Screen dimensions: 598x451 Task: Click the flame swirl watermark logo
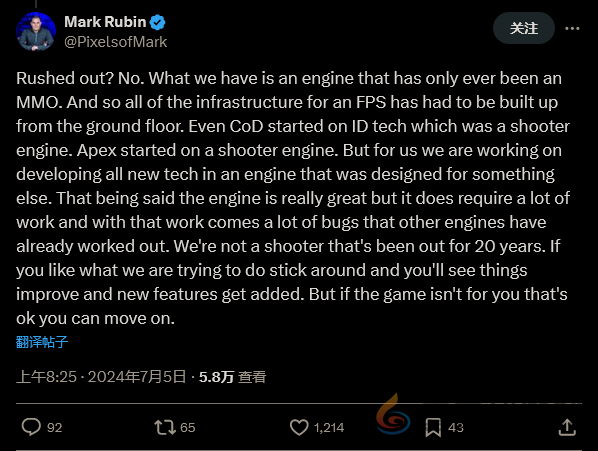tap(393, 414)
